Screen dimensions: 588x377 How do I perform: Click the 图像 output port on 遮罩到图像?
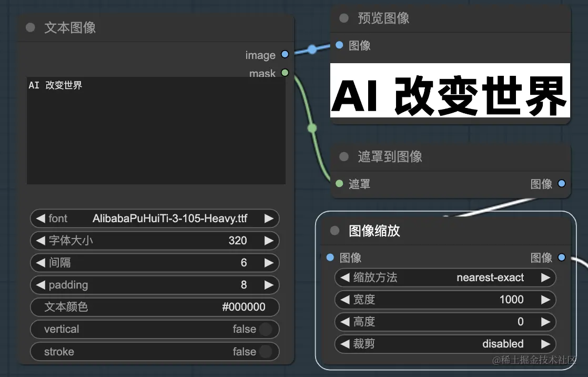point(562,183)
